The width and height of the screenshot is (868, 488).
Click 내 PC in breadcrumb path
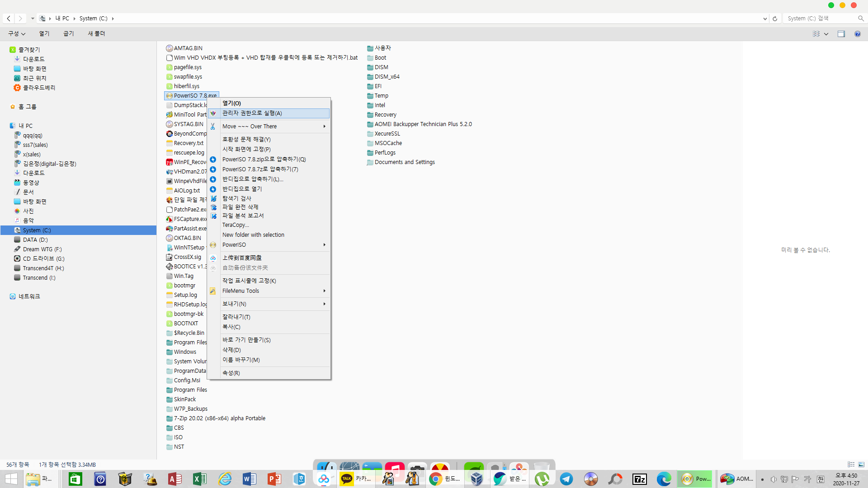click(62, 19)
